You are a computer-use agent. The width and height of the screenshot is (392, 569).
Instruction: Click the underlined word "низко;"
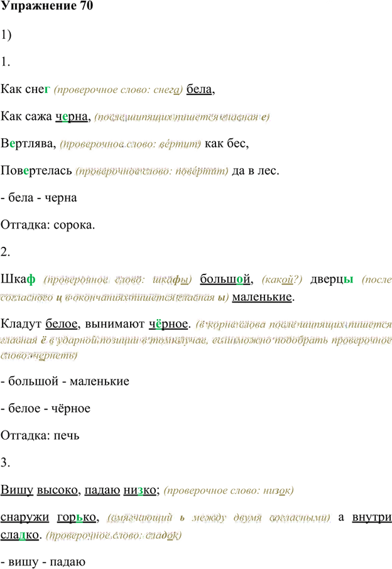coord(141,490)
